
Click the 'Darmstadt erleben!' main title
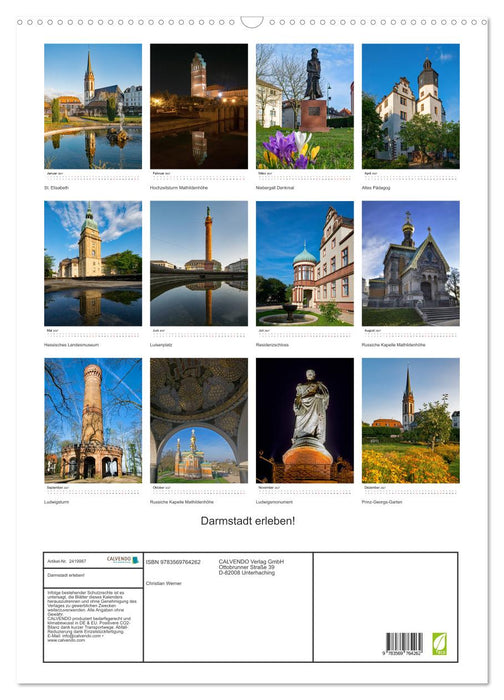click(x=248, y=521)
